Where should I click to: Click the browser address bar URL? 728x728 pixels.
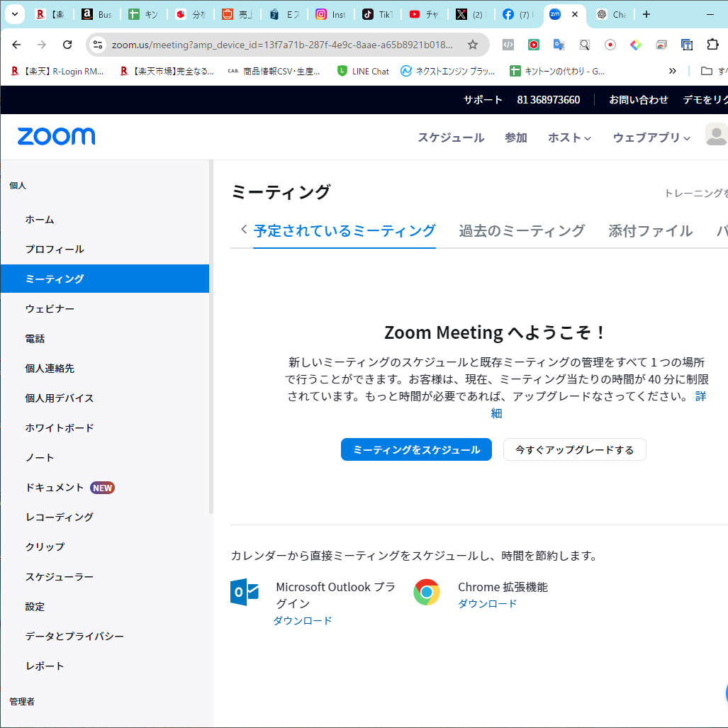click(x=282, y=45)
